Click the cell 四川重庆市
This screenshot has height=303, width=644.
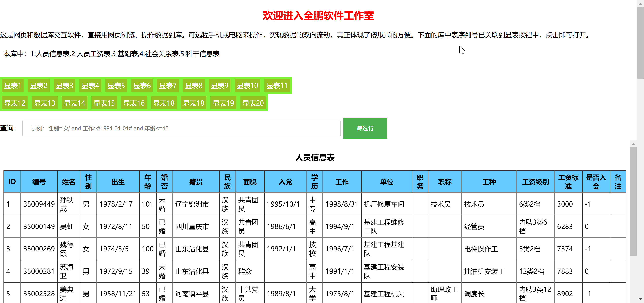click(x=196, y=227)
